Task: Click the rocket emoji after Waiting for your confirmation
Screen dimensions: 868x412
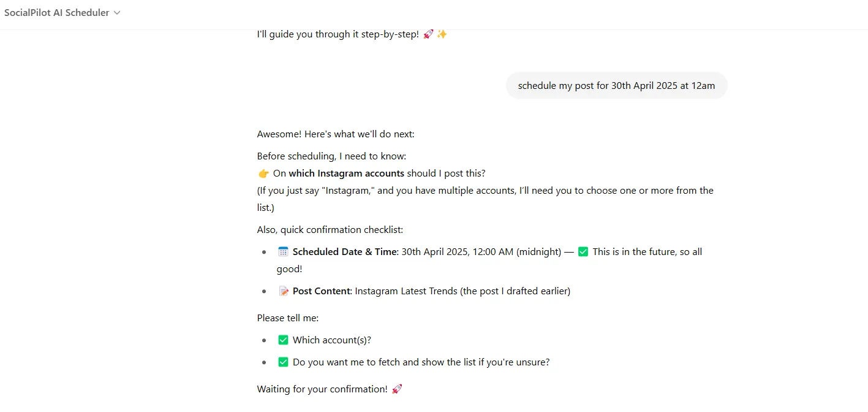Action: (x=397, y=389)
